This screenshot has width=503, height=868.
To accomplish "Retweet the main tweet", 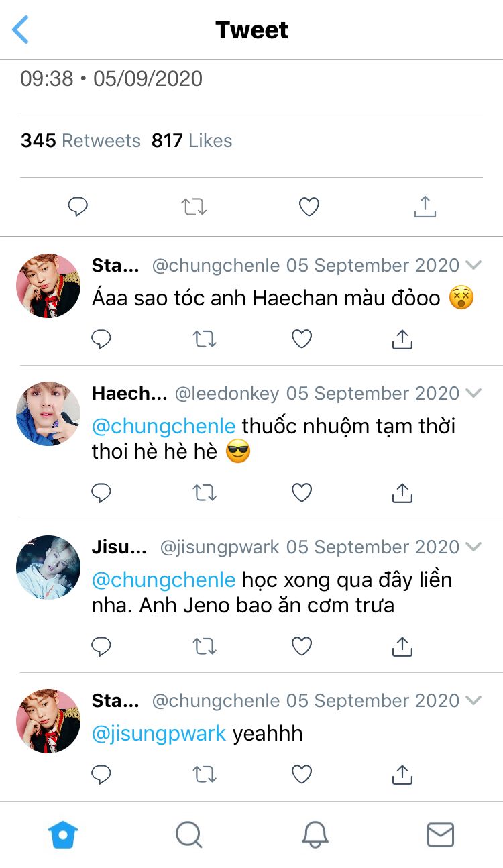I will point(194,207).
